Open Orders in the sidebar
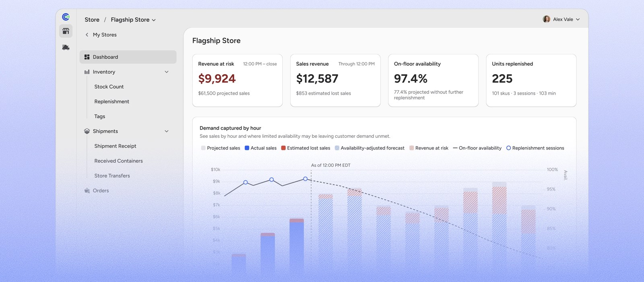Viewport: 644px width, 282px height. pos(101,191)
